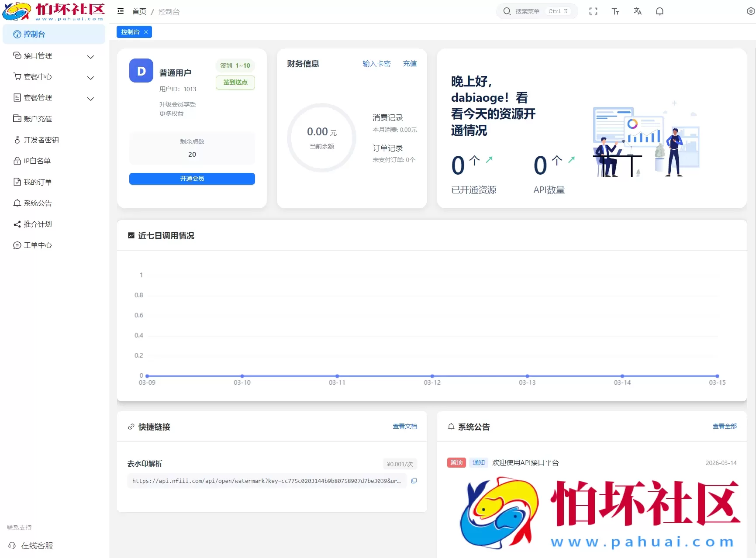Collapse the sidebar via hamburger icon
The height and width of the screenshot is (558, 756).
[120, 11]
